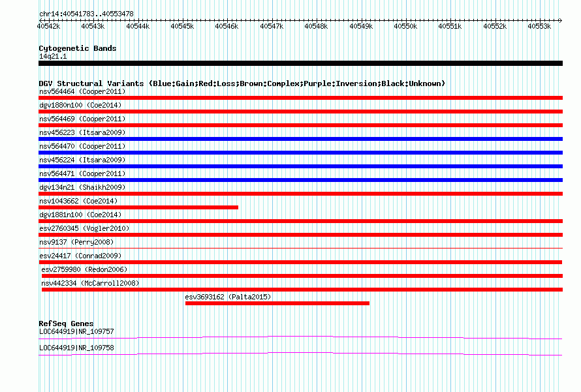The width and height of the screenshot is (581, 392).
Task: Click the 40551k ruler tick label
Action: 450,26
